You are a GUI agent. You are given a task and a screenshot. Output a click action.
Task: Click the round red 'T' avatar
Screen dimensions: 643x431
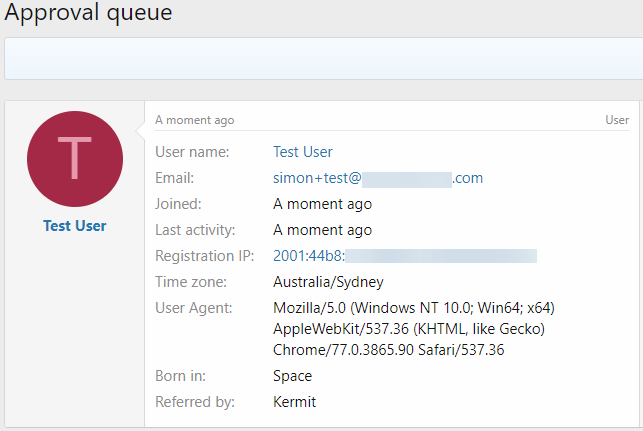[75, 159]
